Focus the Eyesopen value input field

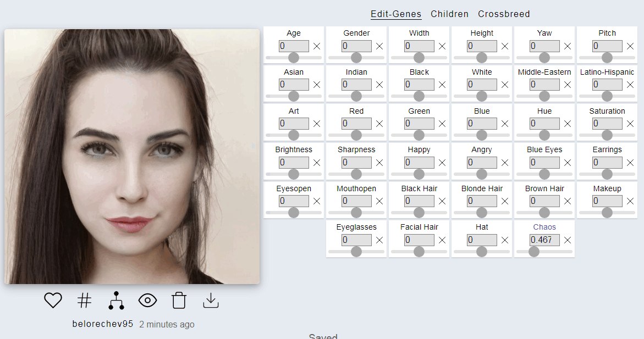point(294,201)
